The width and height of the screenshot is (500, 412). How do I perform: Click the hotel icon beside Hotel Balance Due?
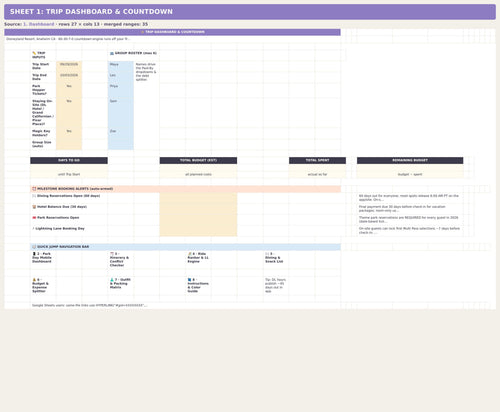(x=34, y=207)
